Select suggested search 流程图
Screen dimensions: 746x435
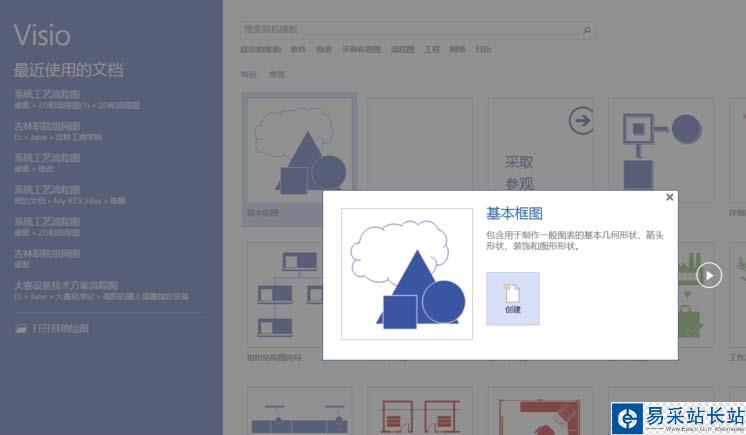[x=402, y=49]
